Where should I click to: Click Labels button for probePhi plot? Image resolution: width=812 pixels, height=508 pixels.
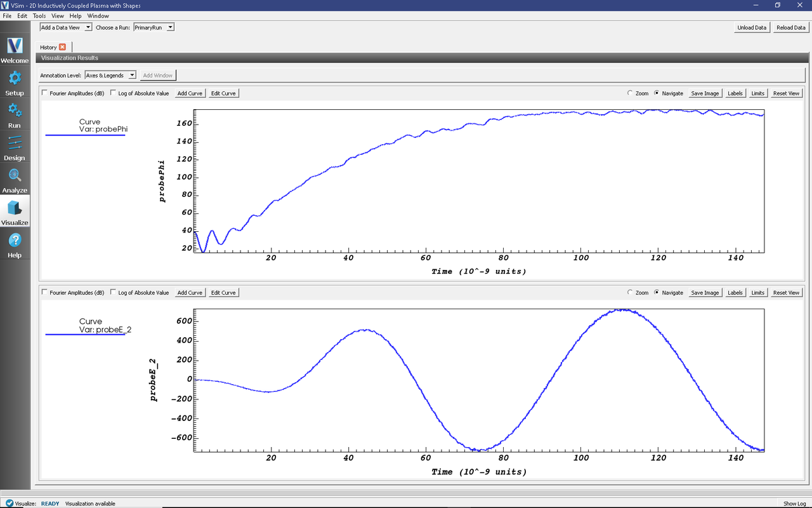(x=735, y=93)
